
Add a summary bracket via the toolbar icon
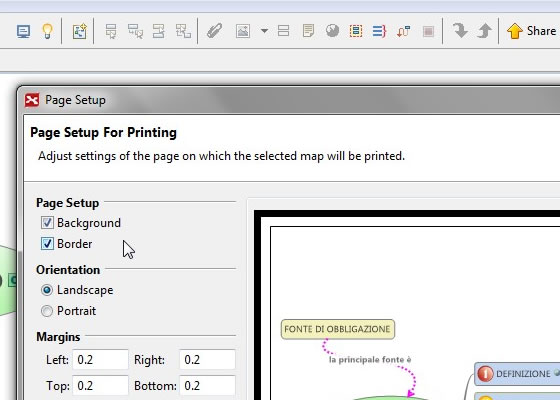coord(379,31)
